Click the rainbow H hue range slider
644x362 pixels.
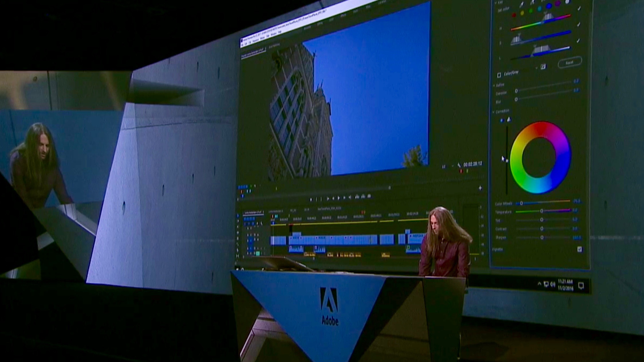541,23
